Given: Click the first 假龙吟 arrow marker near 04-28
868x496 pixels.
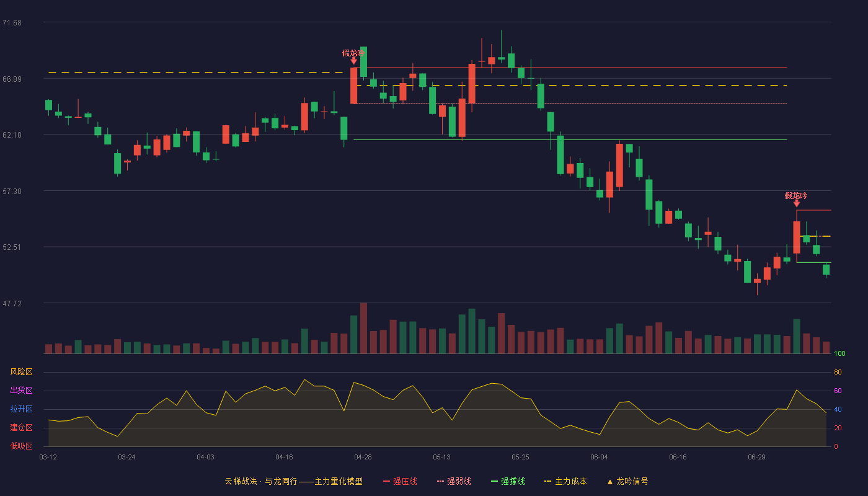Looking at the screenshot, I should pos(353,61).
